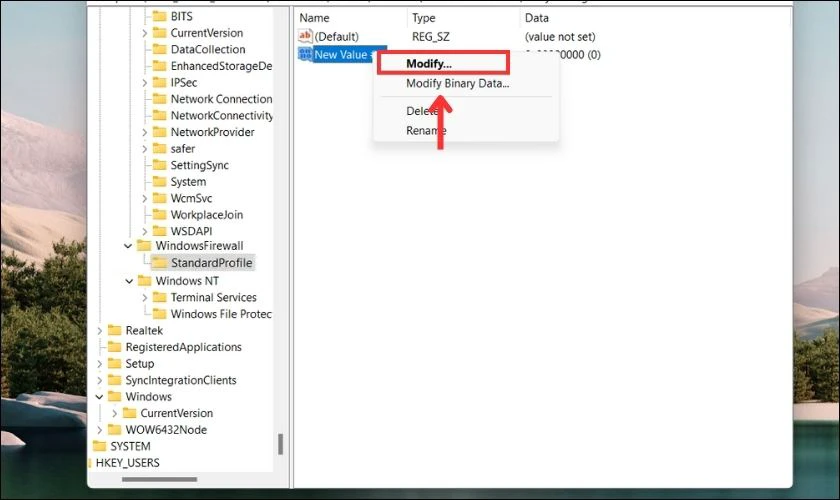Click the NetworkConnectivity folder icon
This screenshot has width=840, height=500.
(x=160, y=116)
